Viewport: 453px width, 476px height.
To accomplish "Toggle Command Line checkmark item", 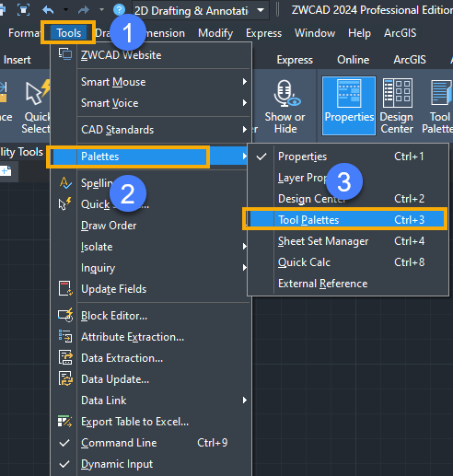I will click(x=151, y=443).
